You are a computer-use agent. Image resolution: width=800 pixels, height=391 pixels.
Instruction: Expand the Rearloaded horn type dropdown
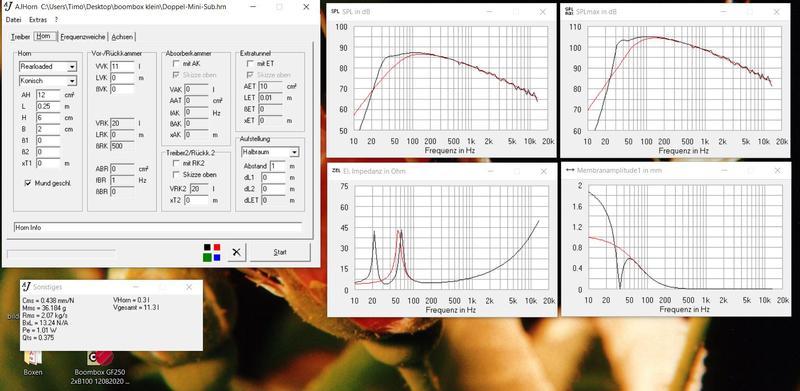pyautogui.click(x=72, y=66)
